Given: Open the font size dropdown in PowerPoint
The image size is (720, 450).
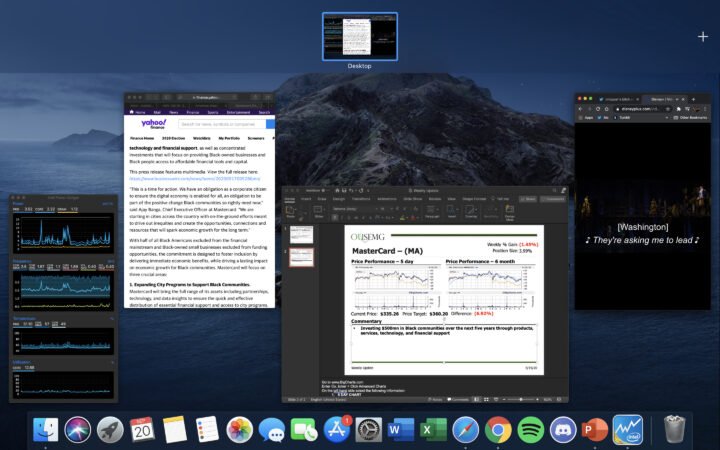Looking at the screenshot, I should click(x=386, y=208).
